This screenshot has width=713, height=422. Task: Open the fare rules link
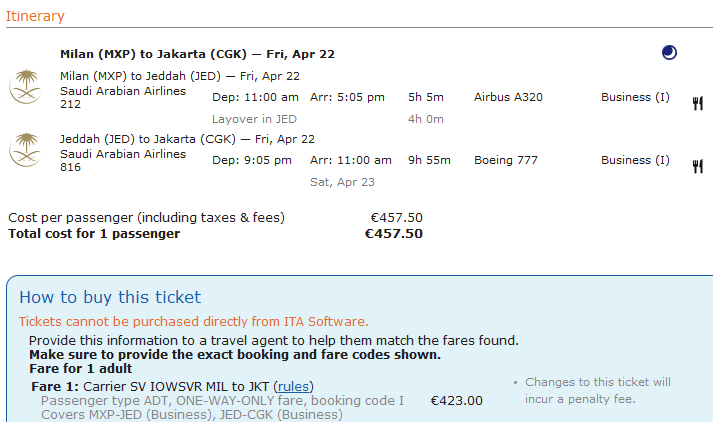pos(294,386)
